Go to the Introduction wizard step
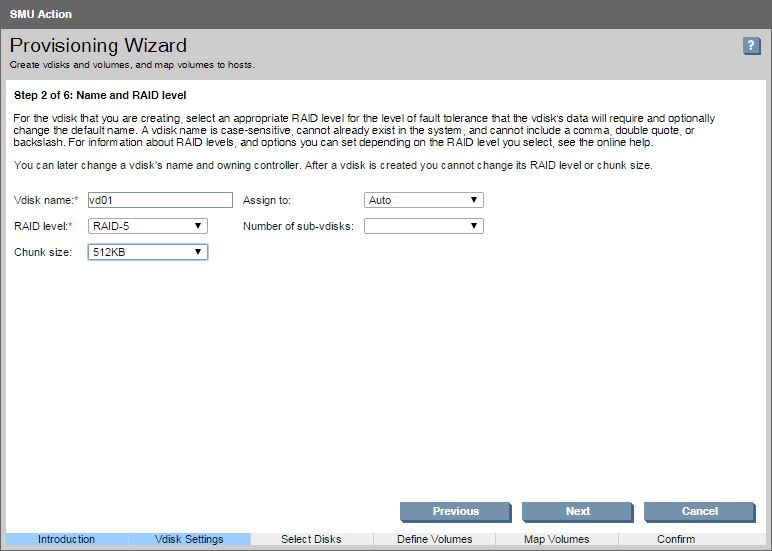Image resolution: width=772 pixels, height=551 pixels. [66, 539]
